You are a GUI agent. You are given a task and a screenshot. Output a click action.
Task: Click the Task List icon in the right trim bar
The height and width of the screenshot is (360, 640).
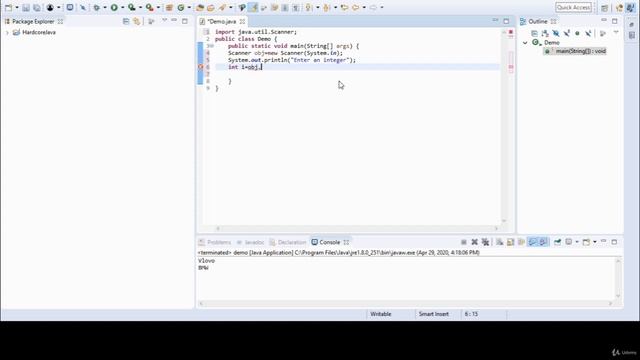[632, 36]
